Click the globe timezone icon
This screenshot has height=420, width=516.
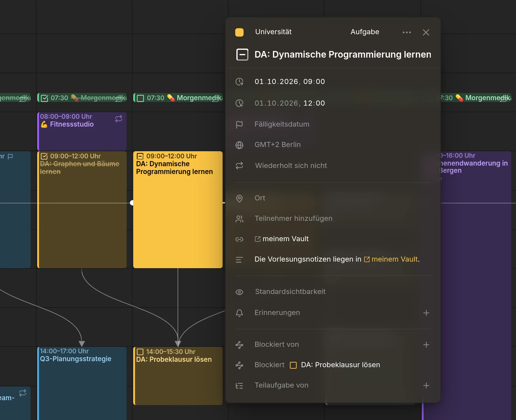pos(239,145)
